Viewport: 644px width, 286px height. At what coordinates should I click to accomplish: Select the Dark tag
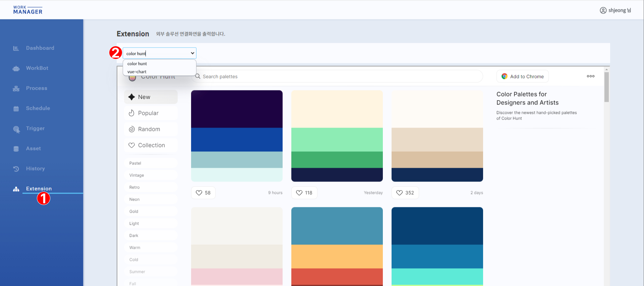(151, 235)
